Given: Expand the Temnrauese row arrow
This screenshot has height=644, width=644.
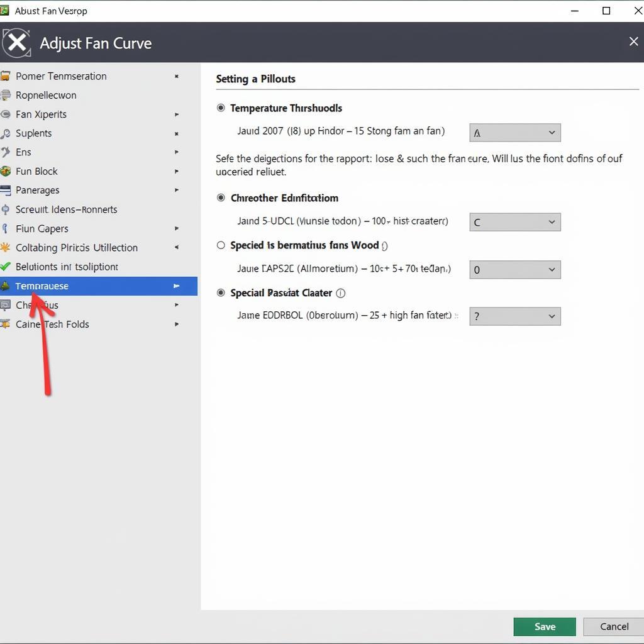Looking at the screenshot, I should 177,286.
